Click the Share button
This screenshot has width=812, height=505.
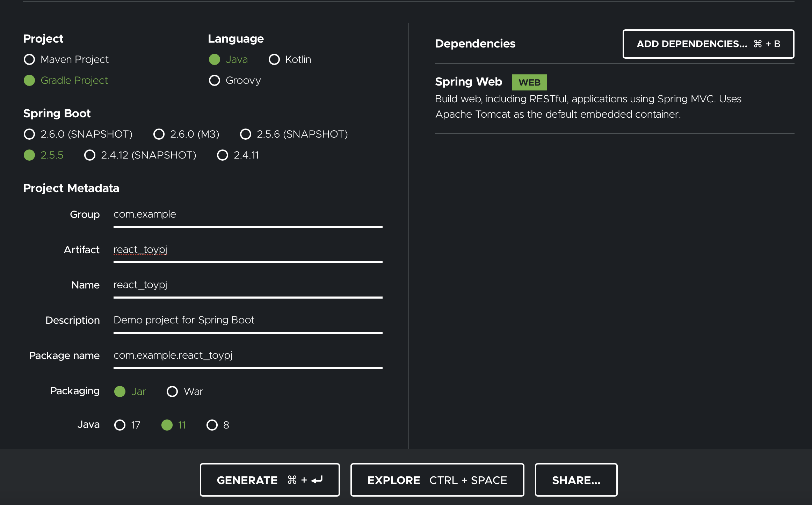576,480
